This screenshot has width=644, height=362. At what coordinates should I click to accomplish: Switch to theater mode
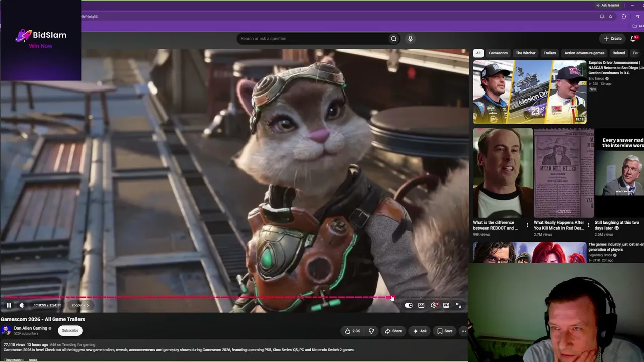446,305
